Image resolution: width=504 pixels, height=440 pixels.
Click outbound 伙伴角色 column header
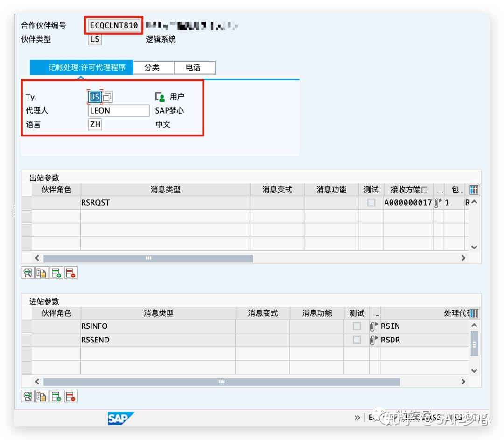click(x=56, y=190)
